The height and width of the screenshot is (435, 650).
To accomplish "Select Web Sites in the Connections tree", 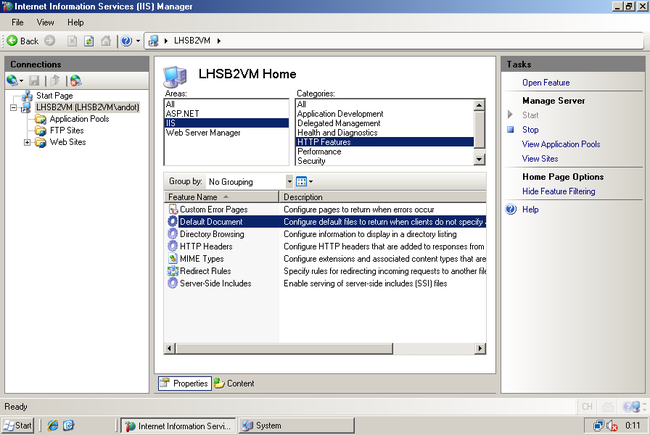I will pyautogui.click(x=68, y=142).
